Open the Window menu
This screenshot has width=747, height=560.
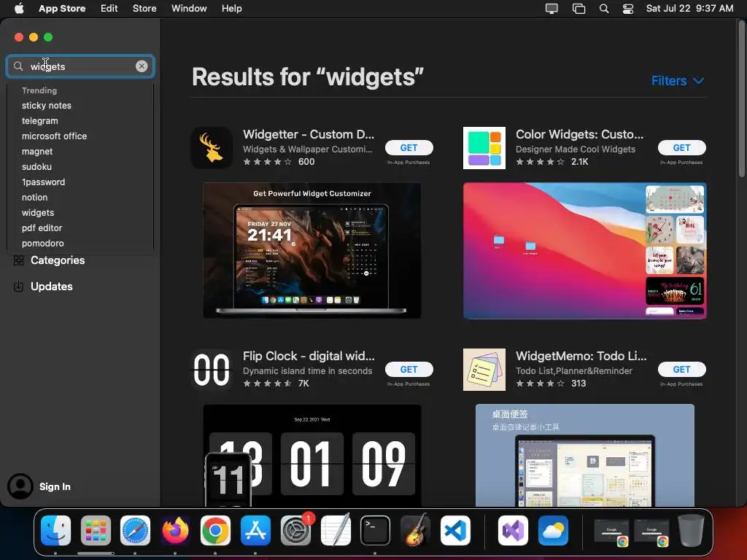[189, 9]
